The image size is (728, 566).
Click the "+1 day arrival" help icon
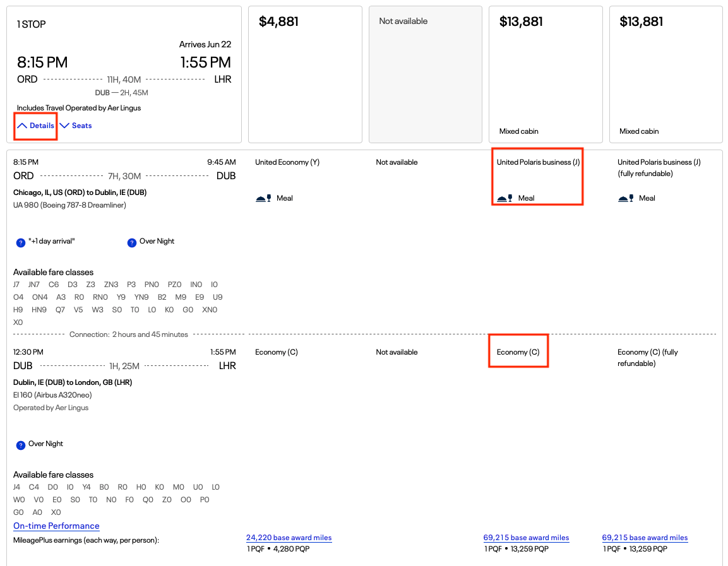(21, 242)
